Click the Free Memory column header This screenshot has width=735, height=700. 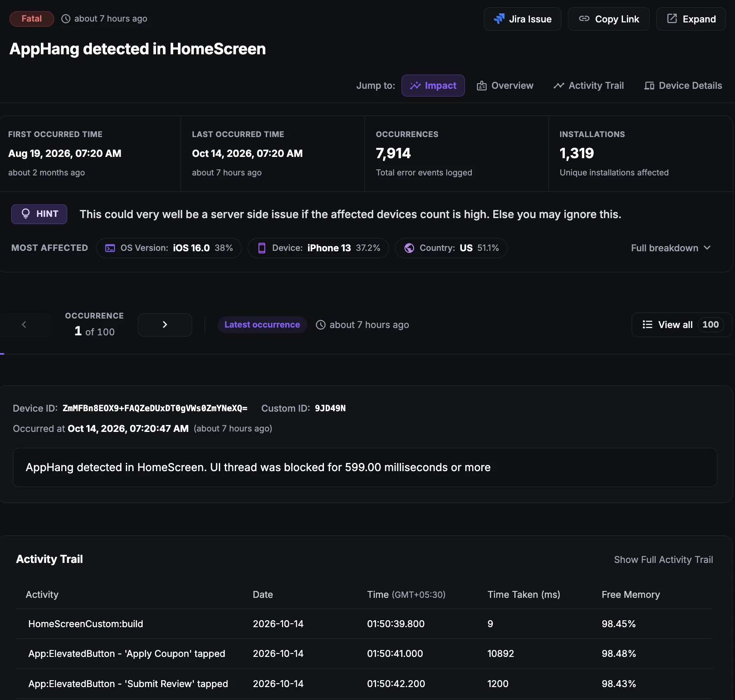[x=631, y=594]
